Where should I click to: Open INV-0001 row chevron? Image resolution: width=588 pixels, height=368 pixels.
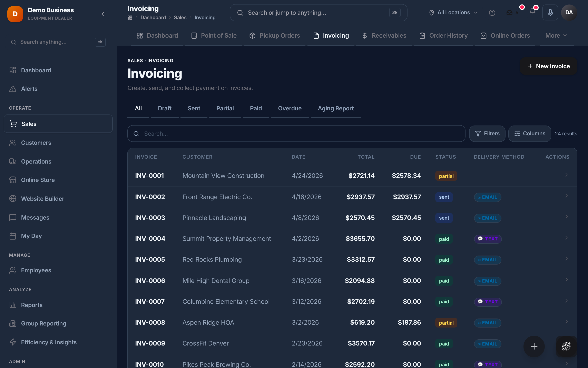pos(566,175)
